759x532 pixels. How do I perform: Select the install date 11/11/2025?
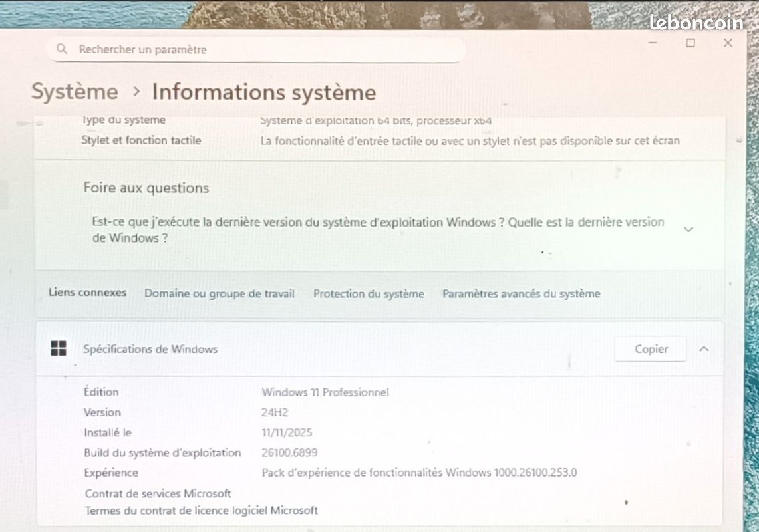[x=287, y=432]
